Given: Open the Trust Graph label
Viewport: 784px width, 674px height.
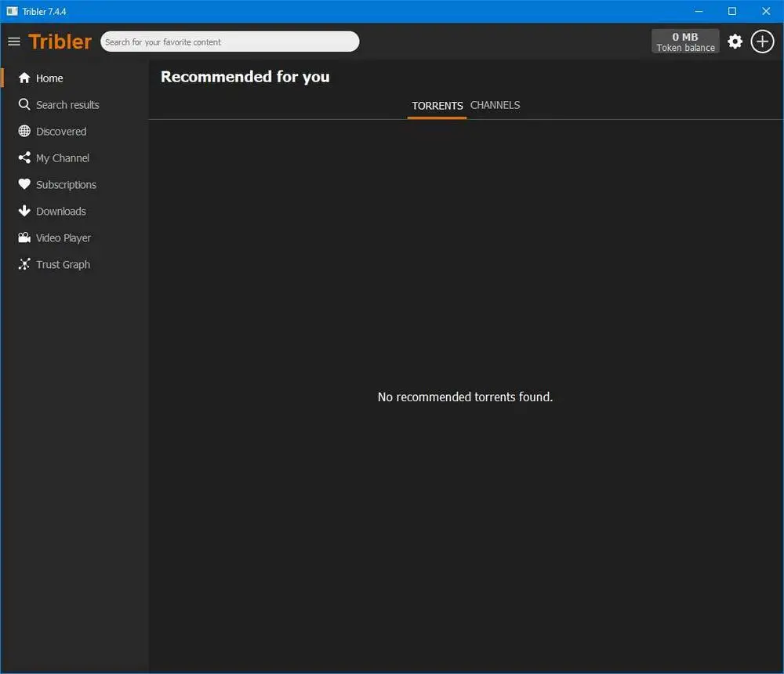Looking at the screenshot, I should pyautogui.click(x=63, y=264).
